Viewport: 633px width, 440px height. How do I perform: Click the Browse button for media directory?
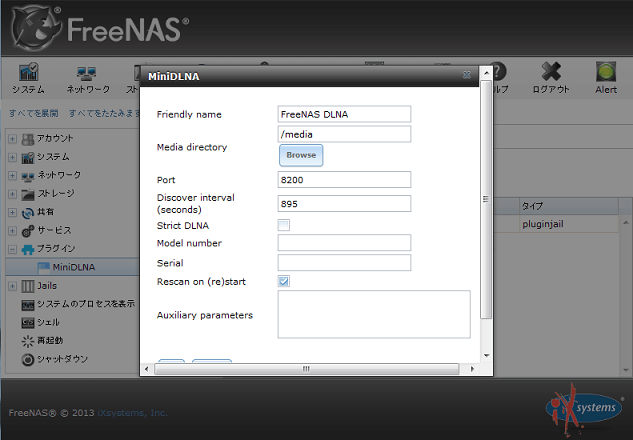point(301,155)
